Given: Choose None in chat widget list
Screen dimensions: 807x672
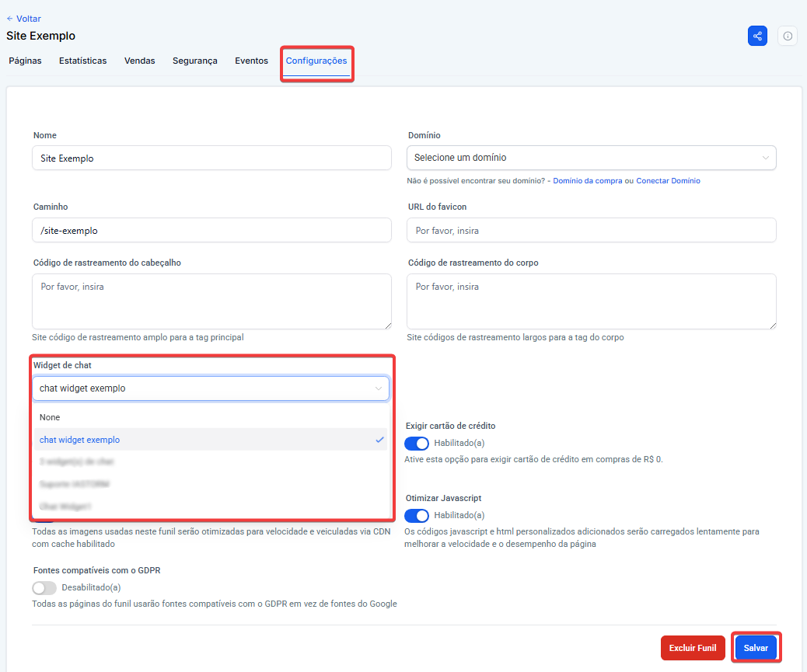Looking at the screenshot, I should 50,417.
